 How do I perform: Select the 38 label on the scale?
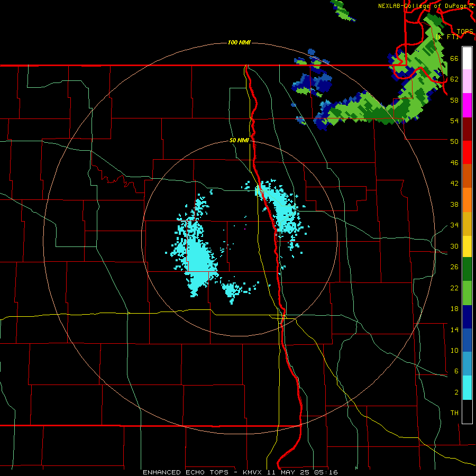pos(454,204)
